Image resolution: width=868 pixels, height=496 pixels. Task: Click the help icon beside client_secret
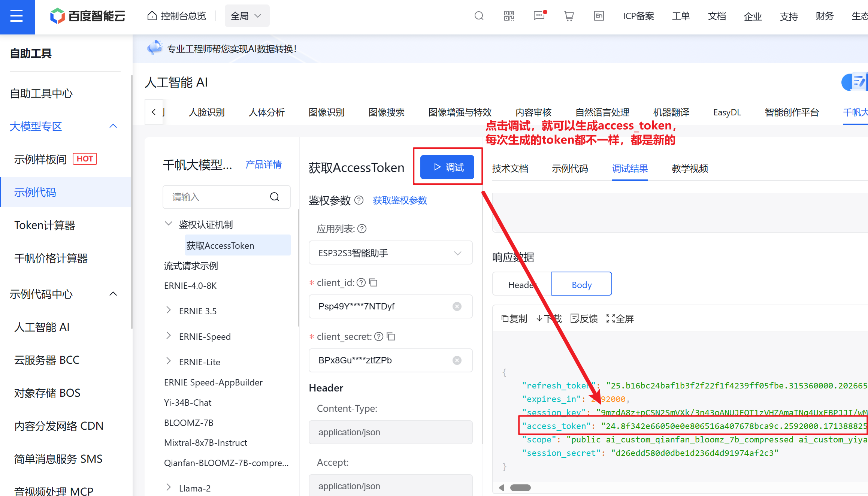pos(379,336)
